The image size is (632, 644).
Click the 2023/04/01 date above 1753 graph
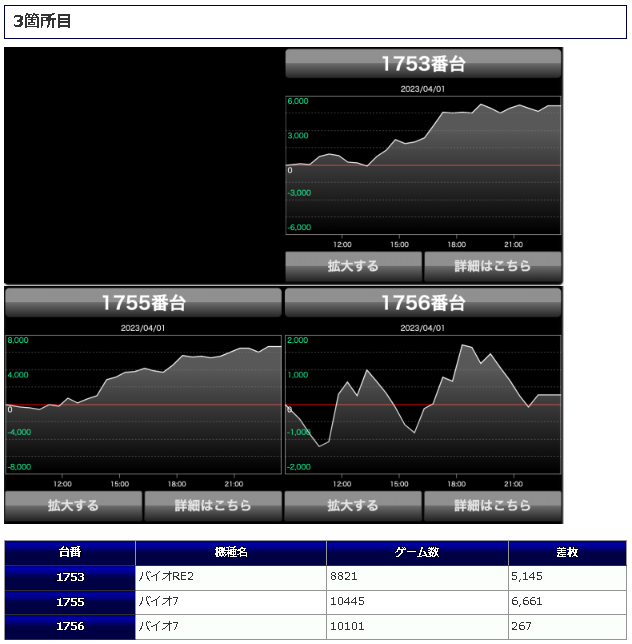[x=423, y=89]
